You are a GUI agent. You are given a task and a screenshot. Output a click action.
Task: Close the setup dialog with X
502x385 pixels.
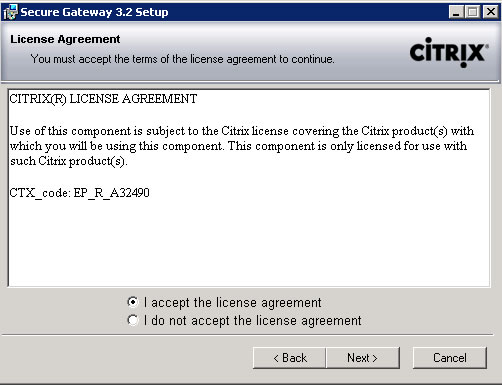click(491, 12)
